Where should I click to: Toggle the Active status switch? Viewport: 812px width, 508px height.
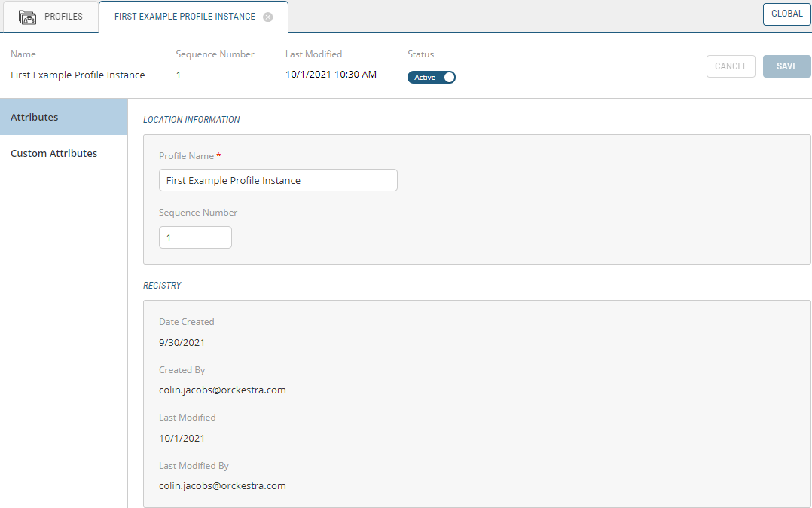(x=432, y=77)
